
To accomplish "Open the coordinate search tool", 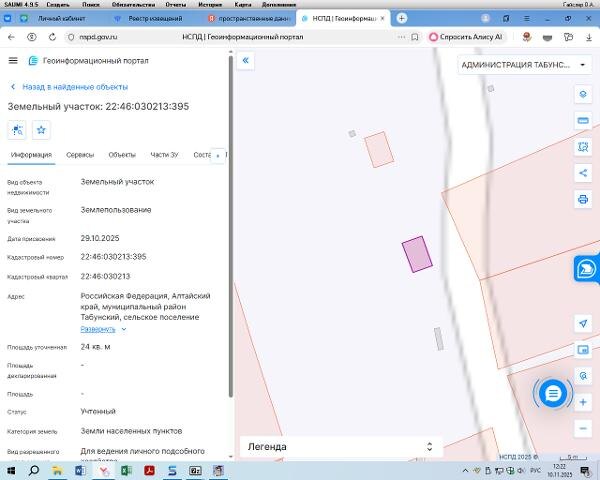I will (583, 376).
